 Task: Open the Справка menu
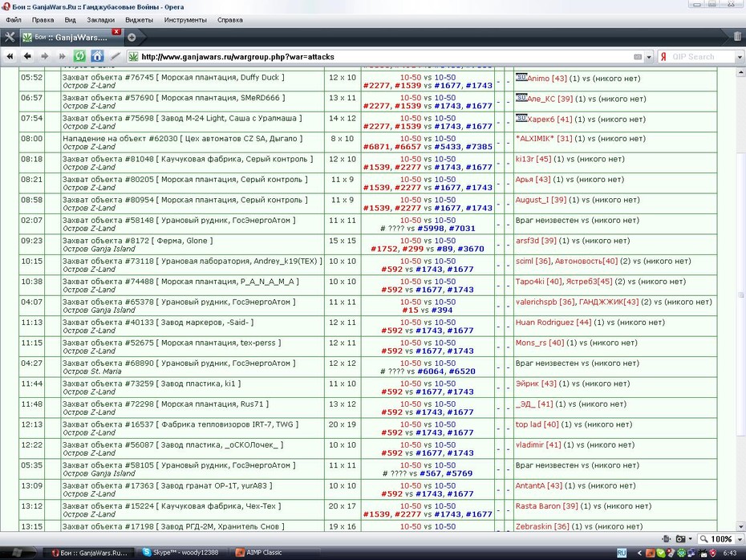tap(230, 20)
